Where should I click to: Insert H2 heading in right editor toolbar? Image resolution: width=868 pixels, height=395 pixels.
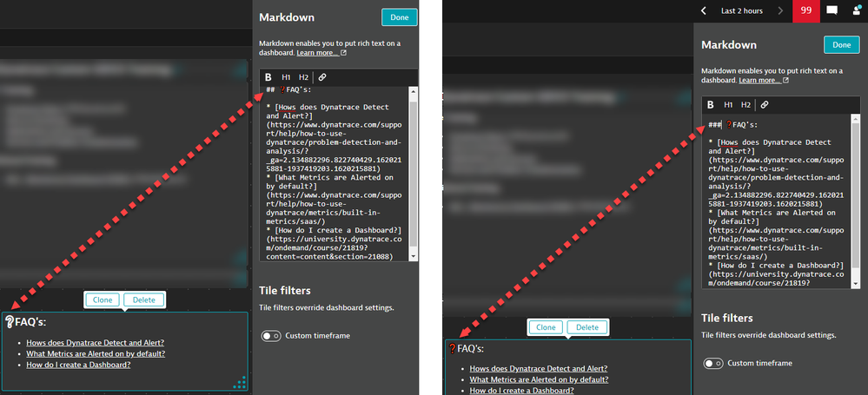tap(746, 104)
